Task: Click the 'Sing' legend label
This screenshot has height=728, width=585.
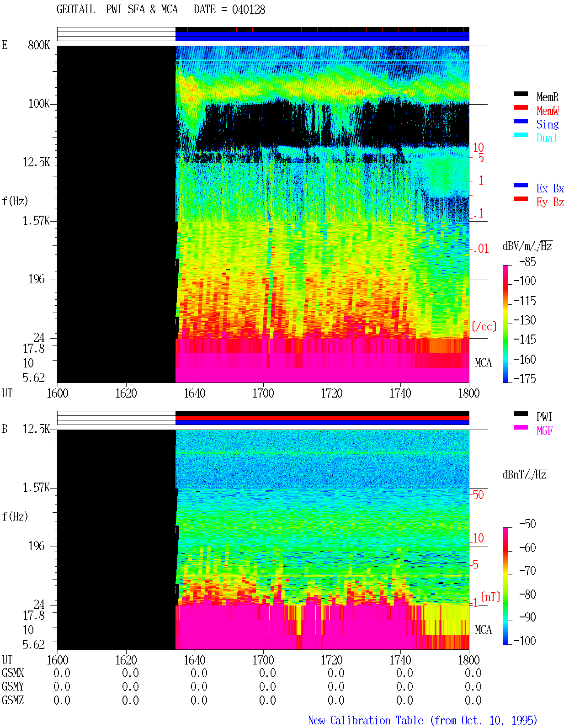Action: (548, 124)
